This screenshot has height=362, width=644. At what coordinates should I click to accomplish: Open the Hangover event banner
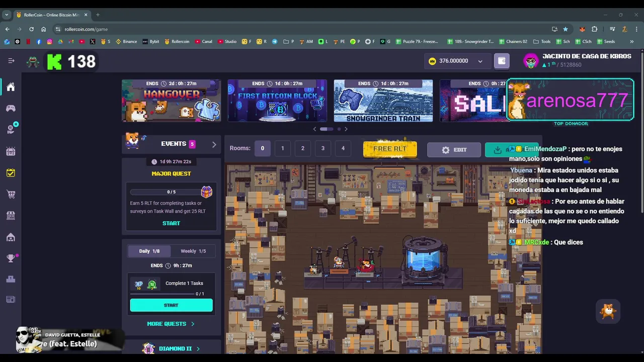pos(171,101)
